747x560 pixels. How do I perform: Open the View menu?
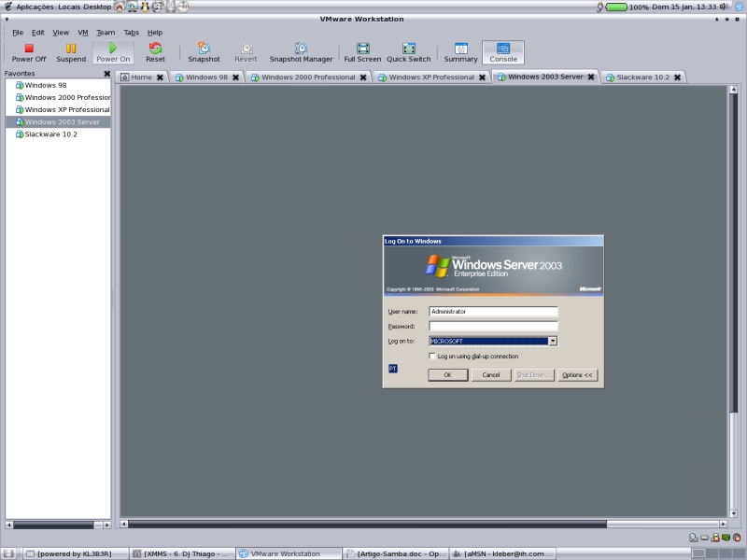(61, 33)
